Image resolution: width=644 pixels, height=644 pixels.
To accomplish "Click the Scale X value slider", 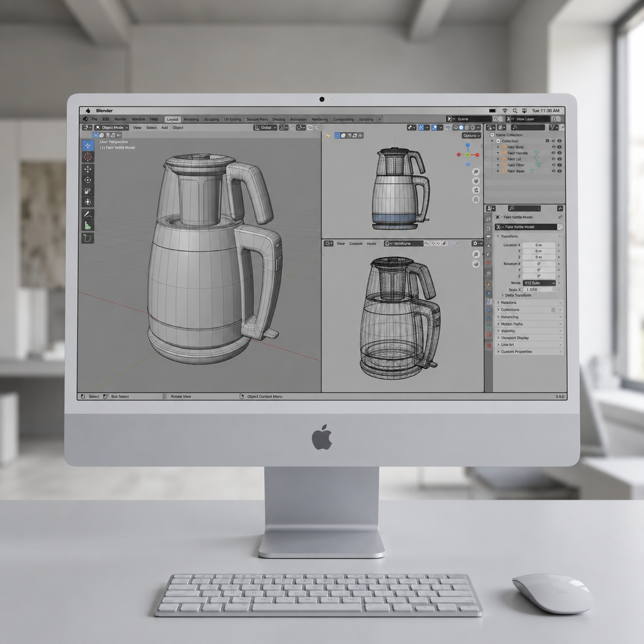I will 539,290.
